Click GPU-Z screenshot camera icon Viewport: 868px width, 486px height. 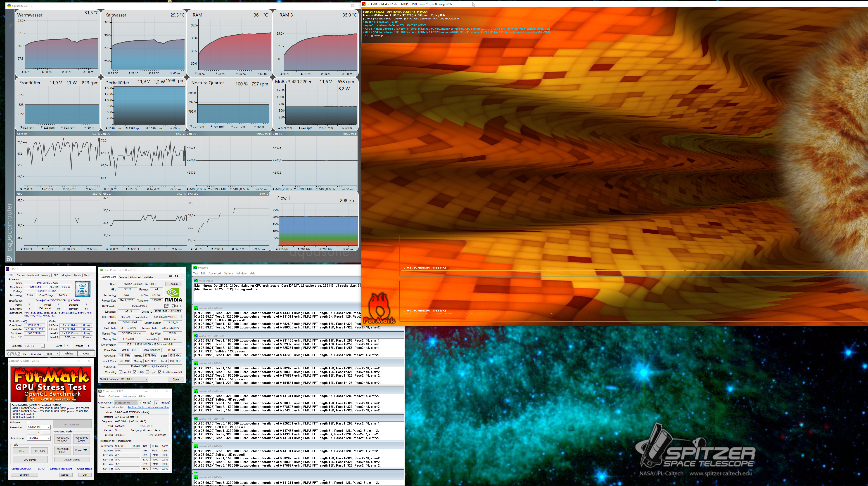[x=171, y=276]
